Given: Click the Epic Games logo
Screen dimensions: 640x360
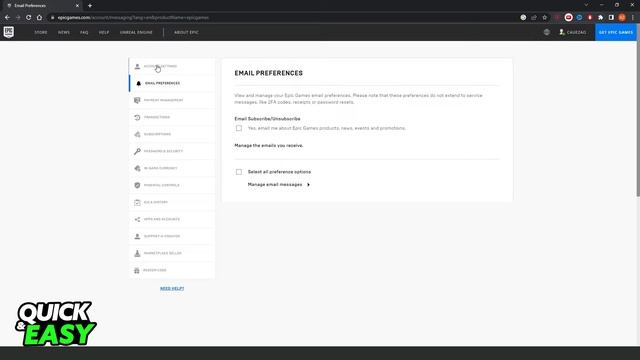Looking at the screenshot, I should 9,32.
